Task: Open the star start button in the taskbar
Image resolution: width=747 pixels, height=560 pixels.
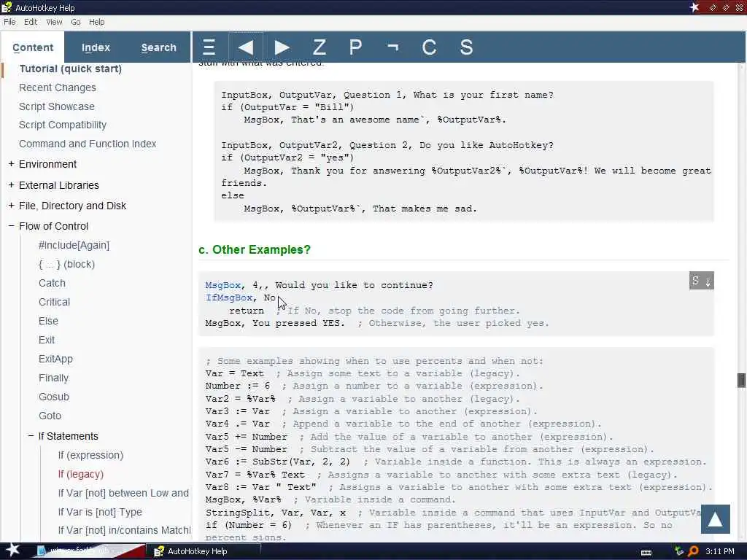Action: pyautogui.click(x=12, y=551)
